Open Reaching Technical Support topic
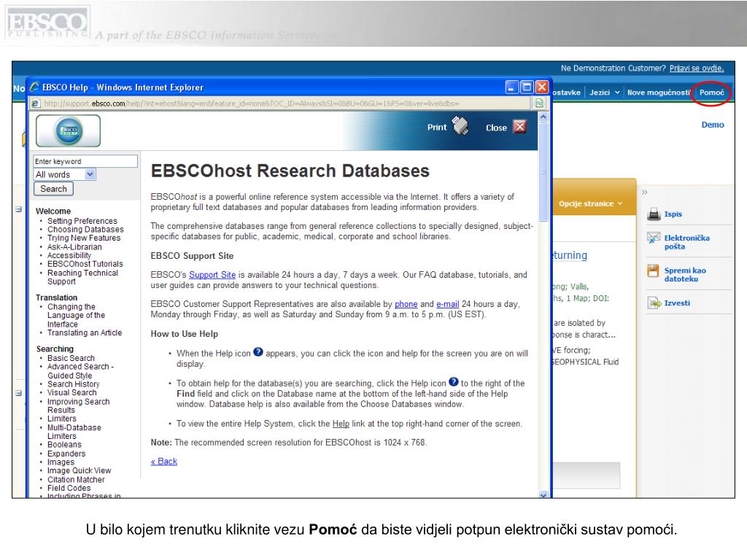The height and width of the screenshot is (560, 747). (82, 277)
